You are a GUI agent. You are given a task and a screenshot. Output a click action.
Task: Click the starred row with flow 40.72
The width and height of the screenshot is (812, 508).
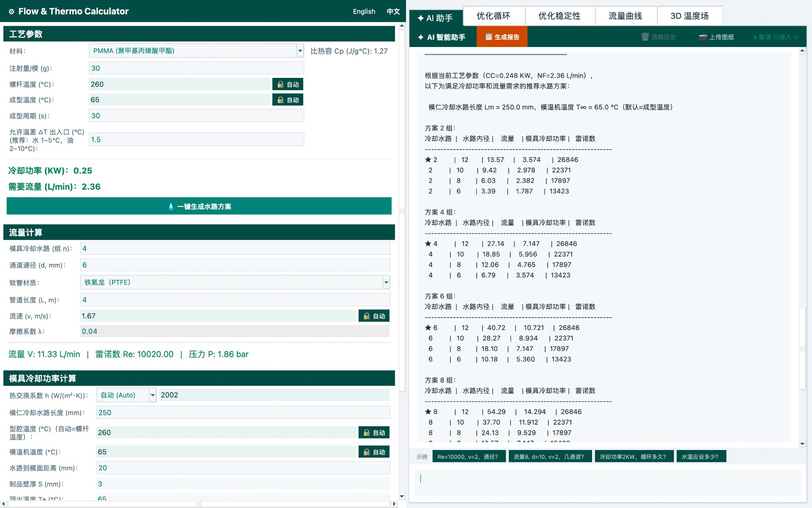[x=502, y=328]
